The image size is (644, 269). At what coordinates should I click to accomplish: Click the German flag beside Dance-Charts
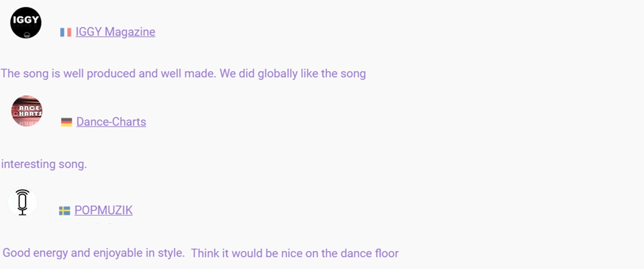[x=66, y=122]
